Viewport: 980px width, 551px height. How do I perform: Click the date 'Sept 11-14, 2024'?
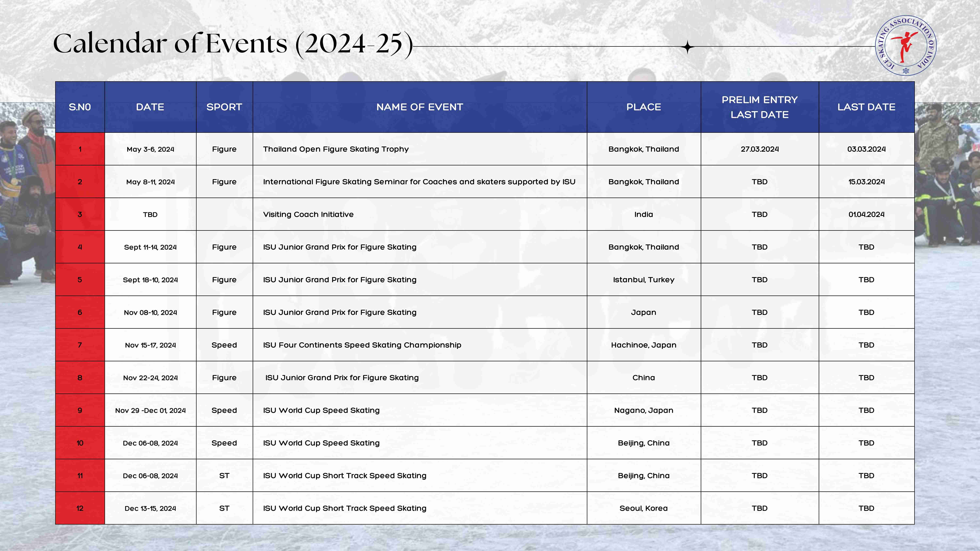(x=150, y=247)
